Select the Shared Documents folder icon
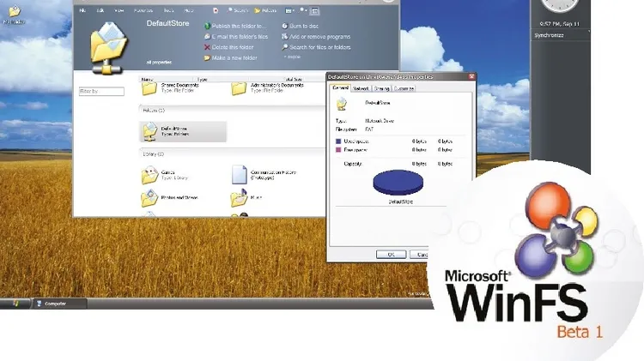 [x=149, y=87]
